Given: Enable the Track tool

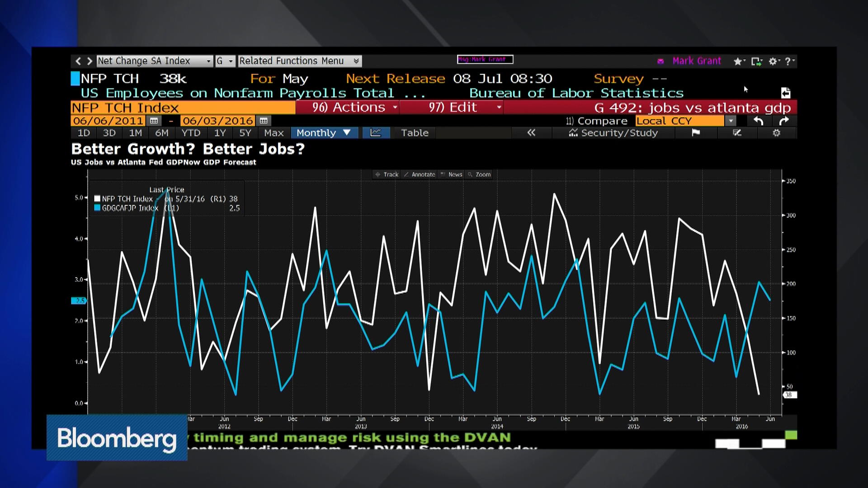Looking at the screenshot, I should coord(387,174).
